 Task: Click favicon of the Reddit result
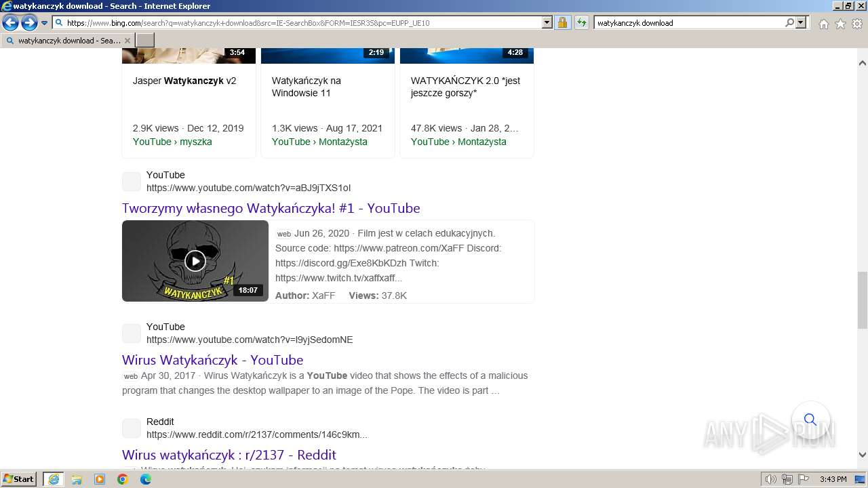(132, 428)
